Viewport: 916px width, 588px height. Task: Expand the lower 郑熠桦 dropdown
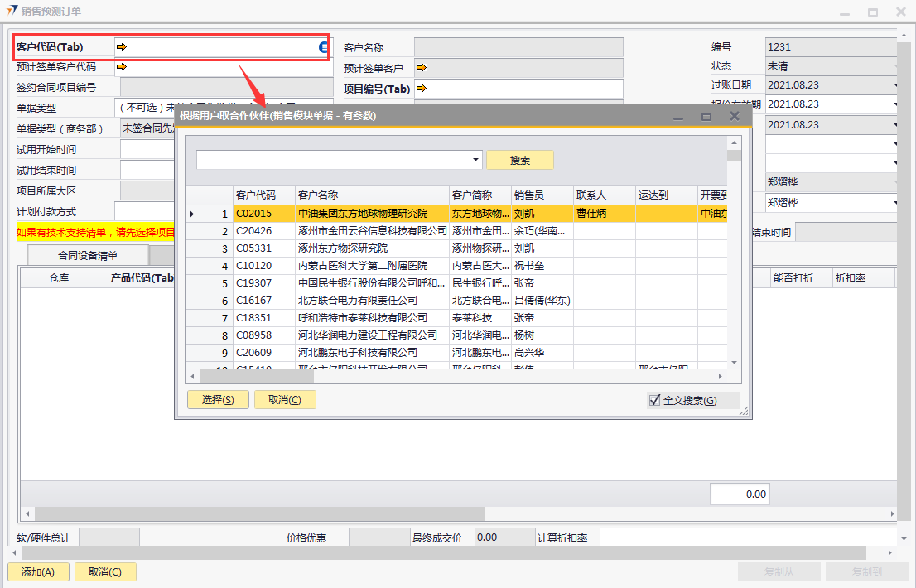895,203
